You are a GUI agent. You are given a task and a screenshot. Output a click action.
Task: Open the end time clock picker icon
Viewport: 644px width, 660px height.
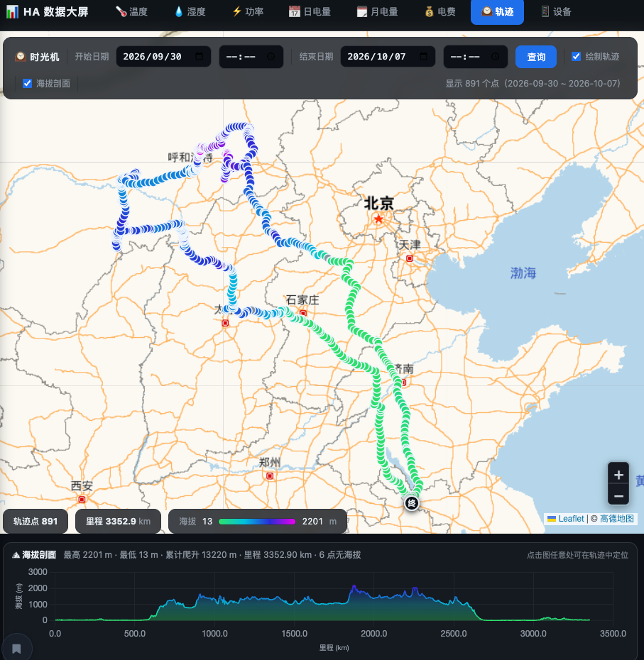point(495,56)
